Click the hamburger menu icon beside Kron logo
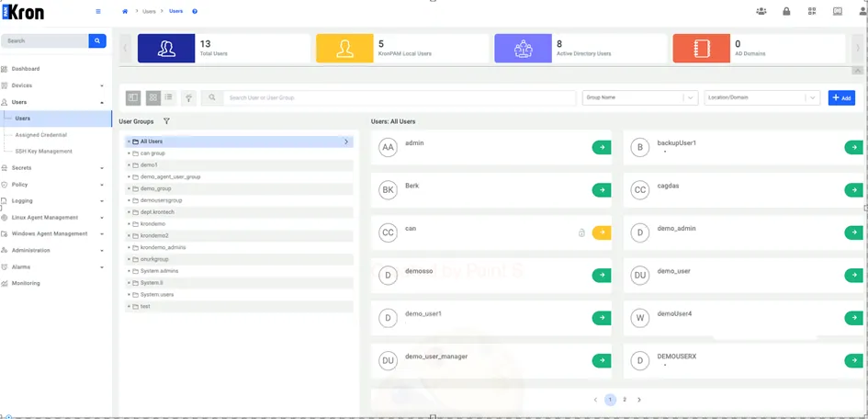Viewport: 868px width, 419px height. coord(98,11)
